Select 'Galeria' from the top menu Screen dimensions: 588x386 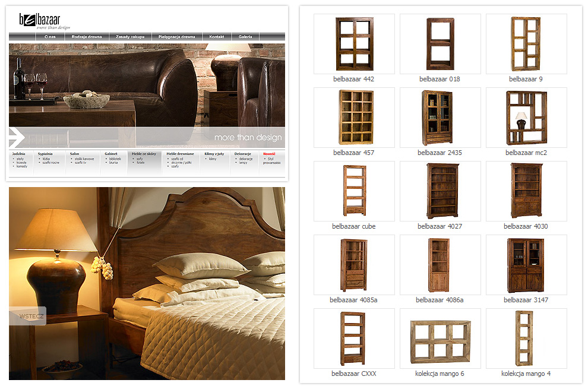pos(245,37)
